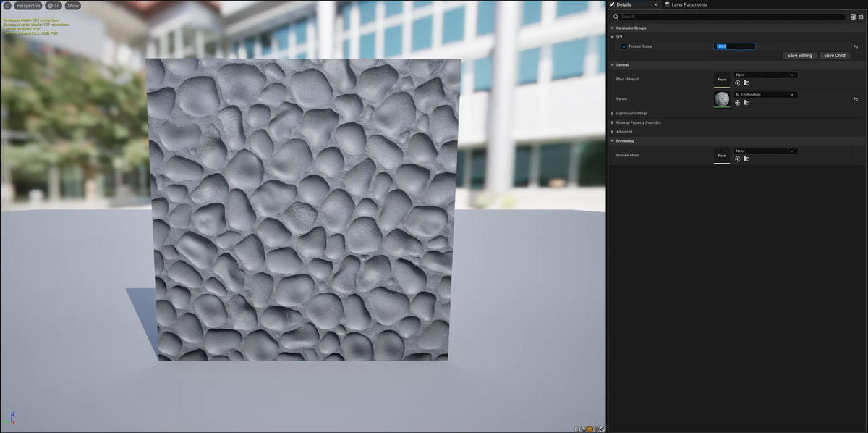
Task: Toggle the Texture Rotate parameter checkbox
Action: coord(624,46)
